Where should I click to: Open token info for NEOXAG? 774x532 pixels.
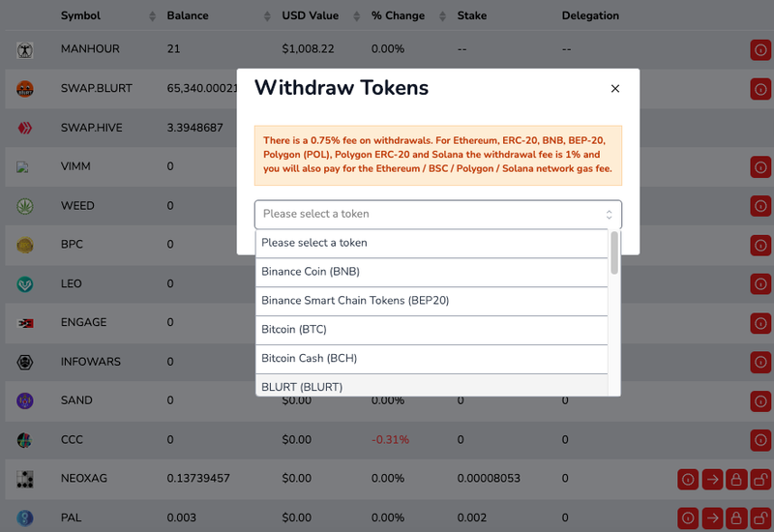689,479
